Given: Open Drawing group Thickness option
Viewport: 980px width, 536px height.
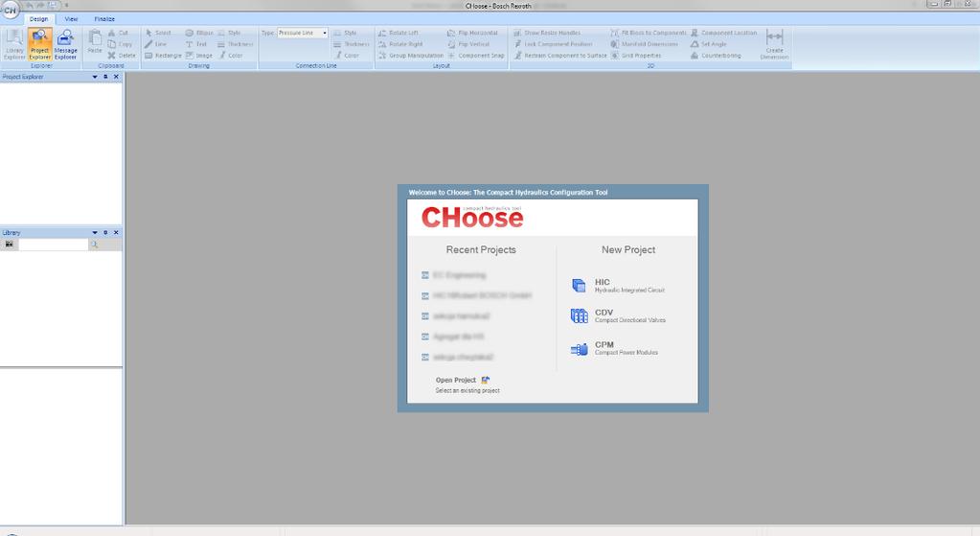Looking at the screenshot, I should tap(235, 44).
